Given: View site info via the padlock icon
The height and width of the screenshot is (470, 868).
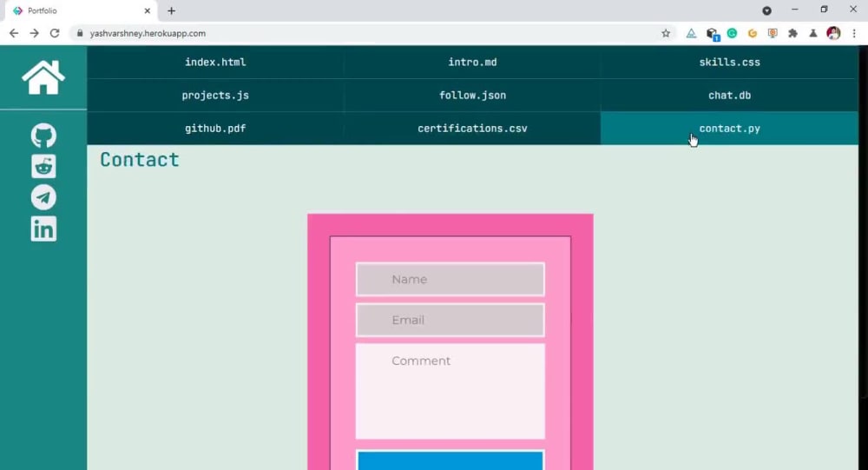Looking at the screenshot, I should click(x=80, y=33).
